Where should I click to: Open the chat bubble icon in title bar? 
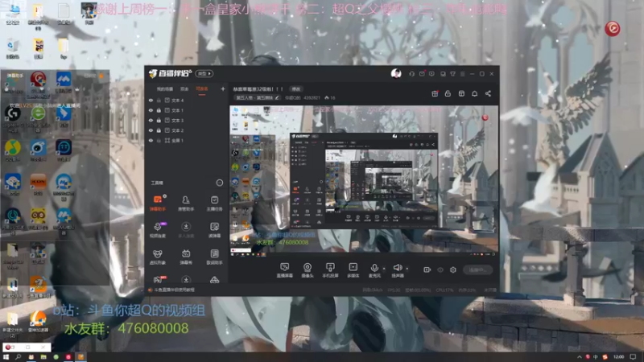point(431,74)
